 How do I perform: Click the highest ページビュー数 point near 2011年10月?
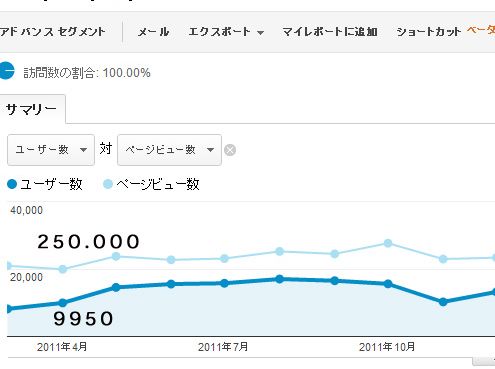[x=388, y=243]
